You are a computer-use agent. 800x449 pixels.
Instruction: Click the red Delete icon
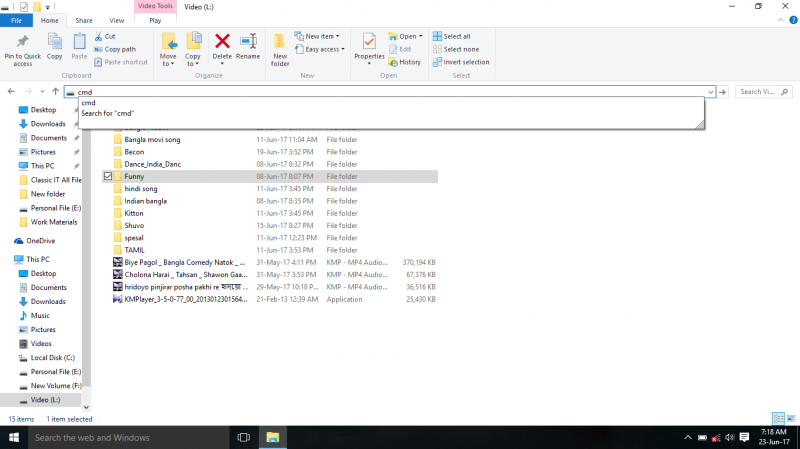tap(222, 41)
